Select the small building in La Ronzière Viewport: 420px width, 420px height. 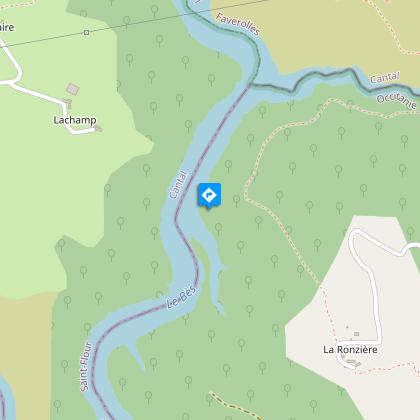click(356, 334)
